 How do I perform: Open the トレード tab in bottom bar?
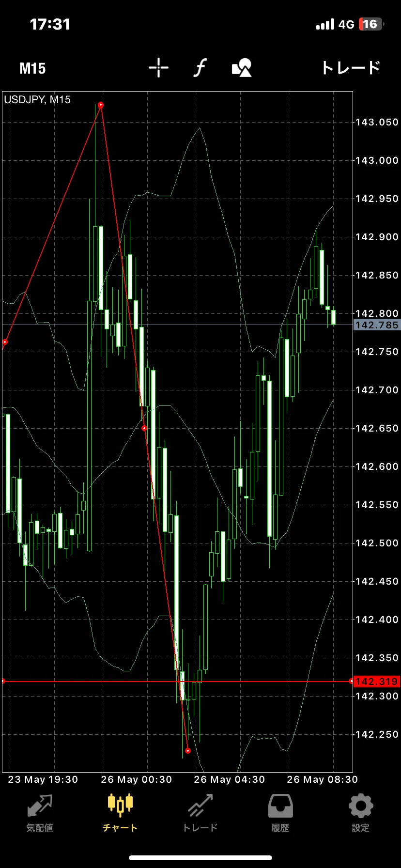coord(200,813)
